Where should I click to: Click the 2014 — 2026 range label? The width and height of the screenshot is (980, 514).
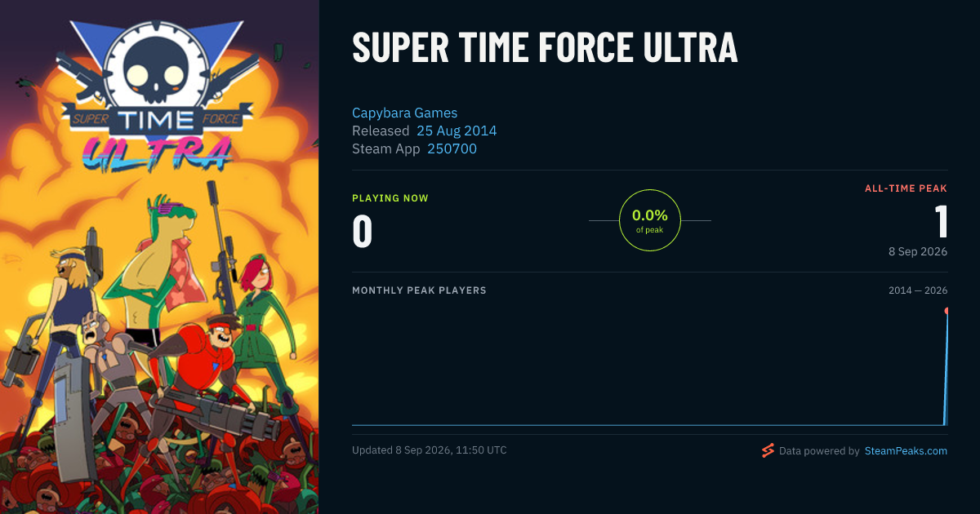[918, 290]
